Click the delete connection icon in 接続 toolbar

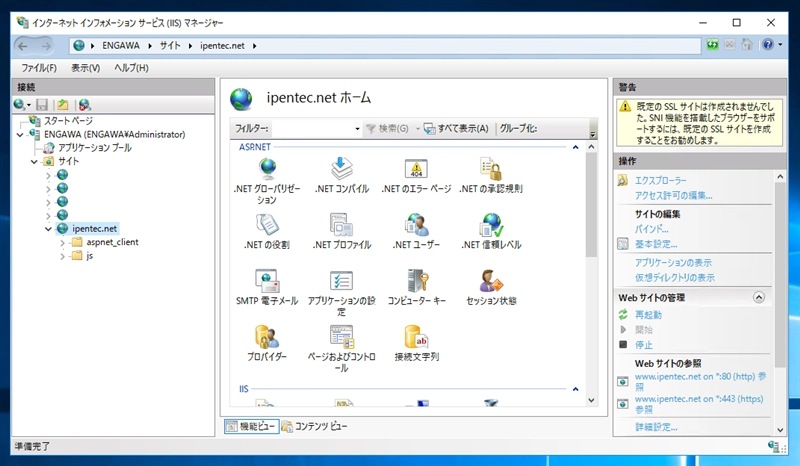point(85,105)
